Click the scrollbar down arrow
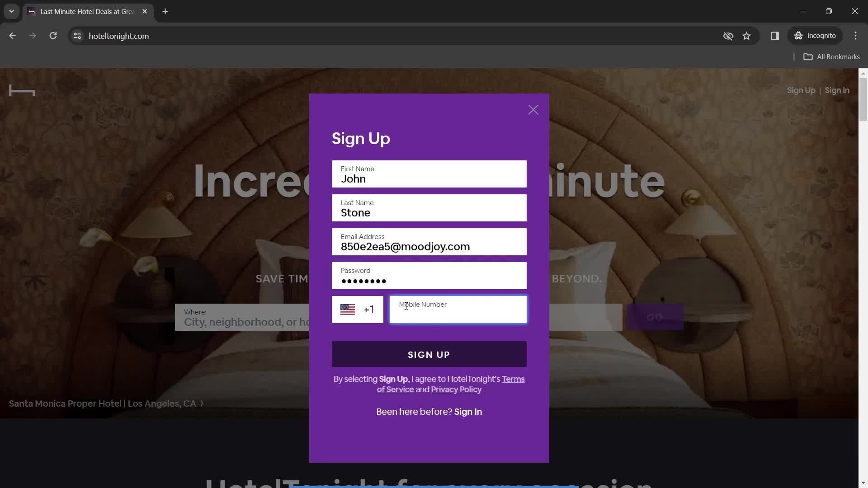 pyautogui.click(x=863, y=483)
